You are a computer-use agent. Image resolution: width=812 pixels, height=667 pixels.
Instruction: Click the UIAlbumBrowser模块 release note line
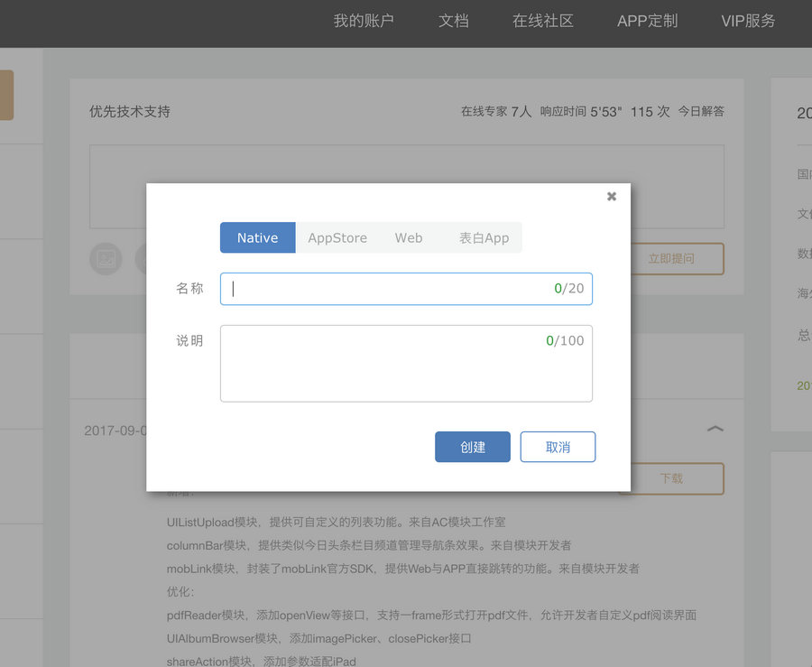pyautogui.click(x=318, y=638)
